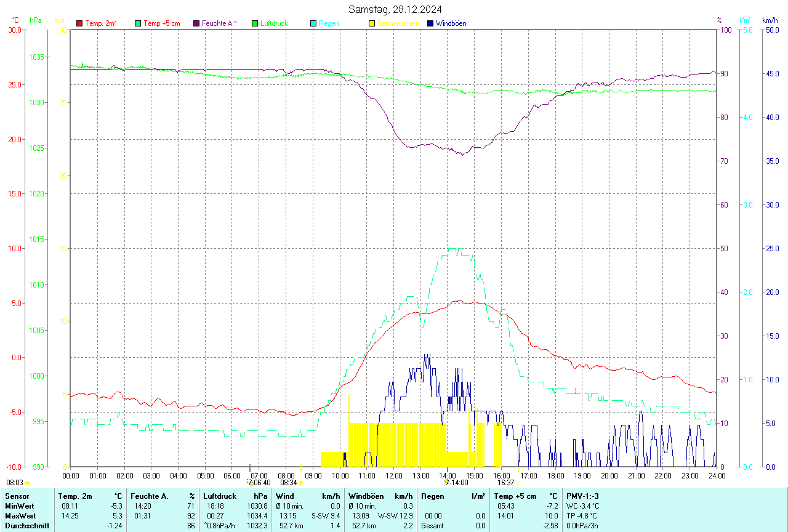Image resolution: width=788 pixels, height=532 pixels.
Task: Click the sun icon beside 08:03
Action: (27, 483)
